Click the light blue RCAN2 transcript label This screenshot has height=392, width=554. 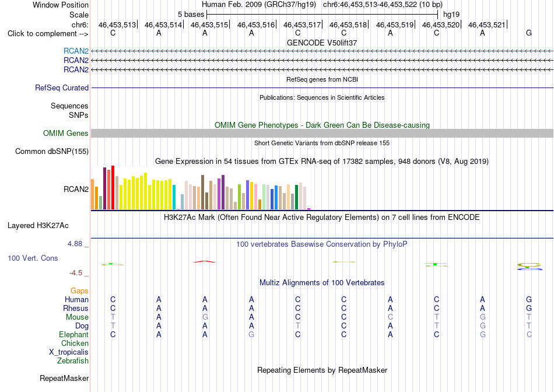click(x=76, y=51)
